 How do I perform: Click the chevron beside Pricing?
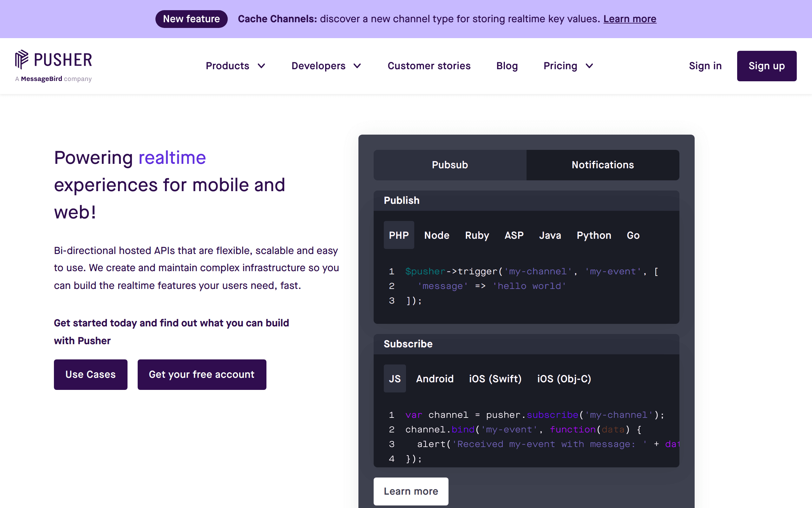(589, 66)
